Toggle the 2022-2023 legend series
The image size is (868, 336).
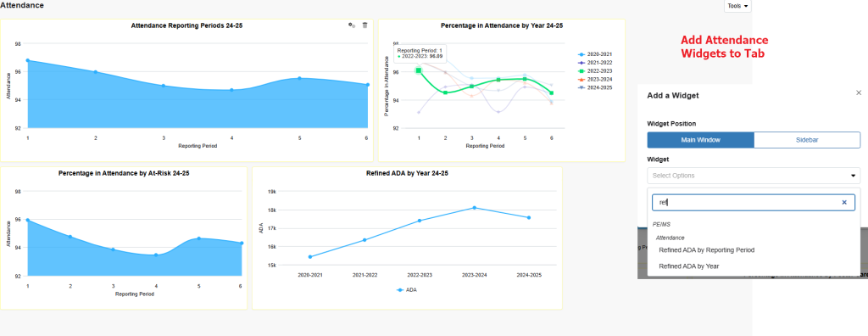[x=595, y=71]
